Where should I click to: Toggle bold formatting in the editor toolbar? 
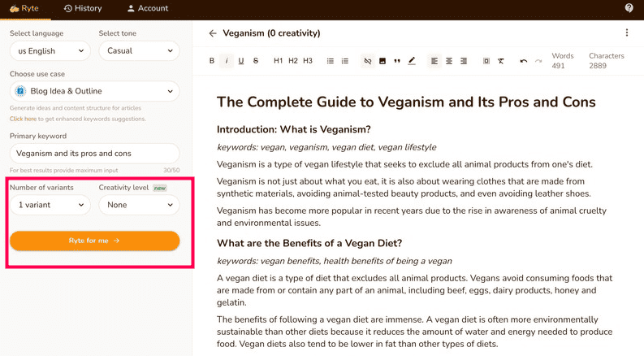(211, 61)
